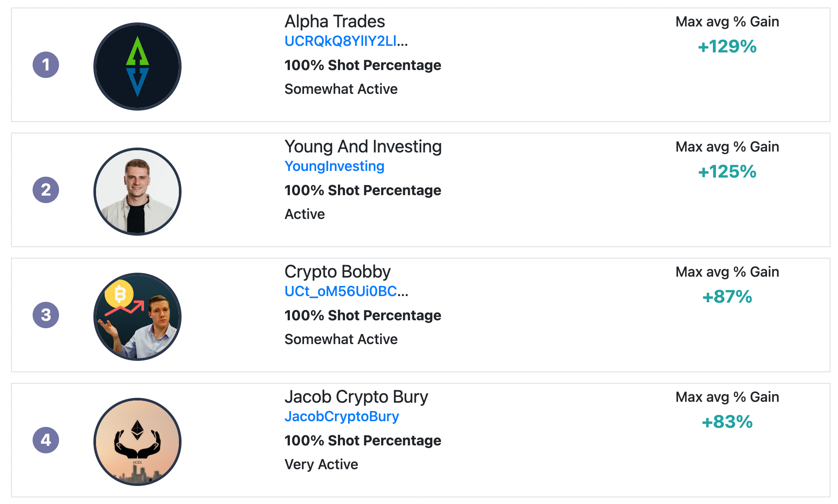Click the +87% max avg gain value
838x504 pixels.
tap(727, 296)
